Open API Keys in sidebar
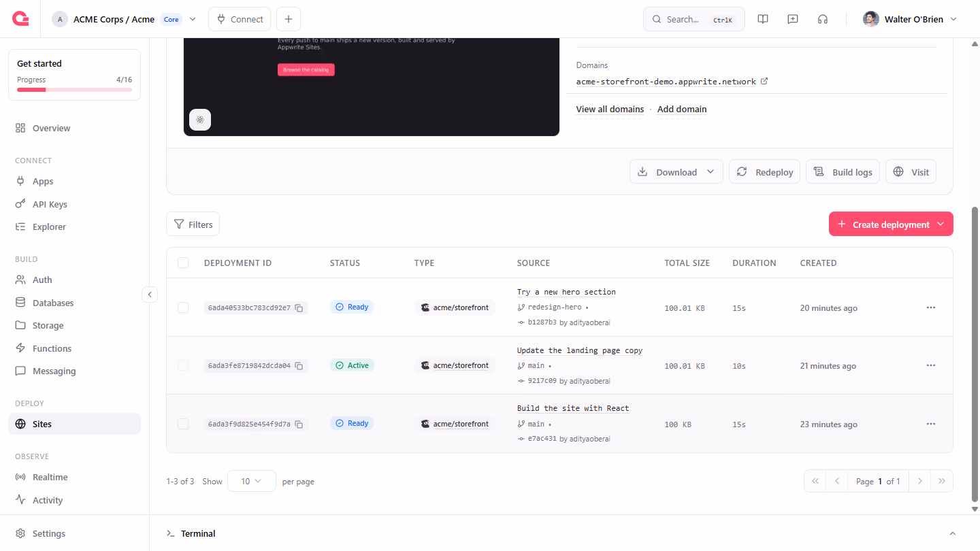The image size is (980, 551). point(75,204)
